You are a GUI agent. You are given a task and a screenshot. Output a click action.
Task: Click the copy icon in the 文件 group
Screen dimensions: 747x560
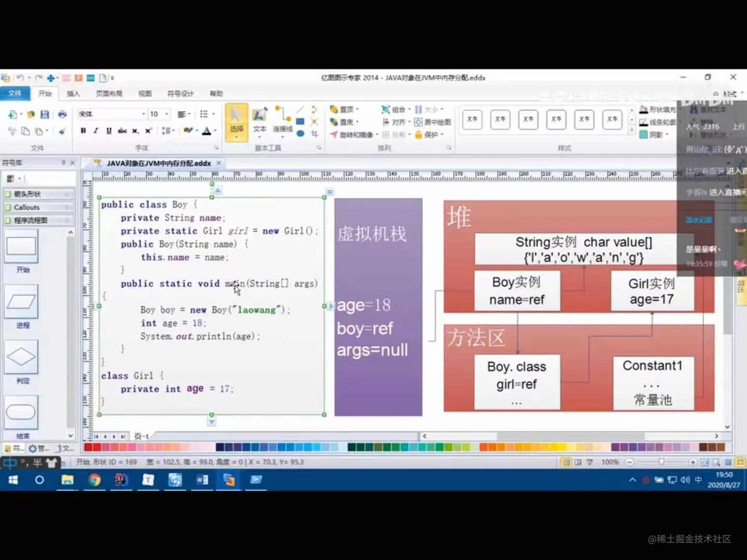[x=25, y=131]
